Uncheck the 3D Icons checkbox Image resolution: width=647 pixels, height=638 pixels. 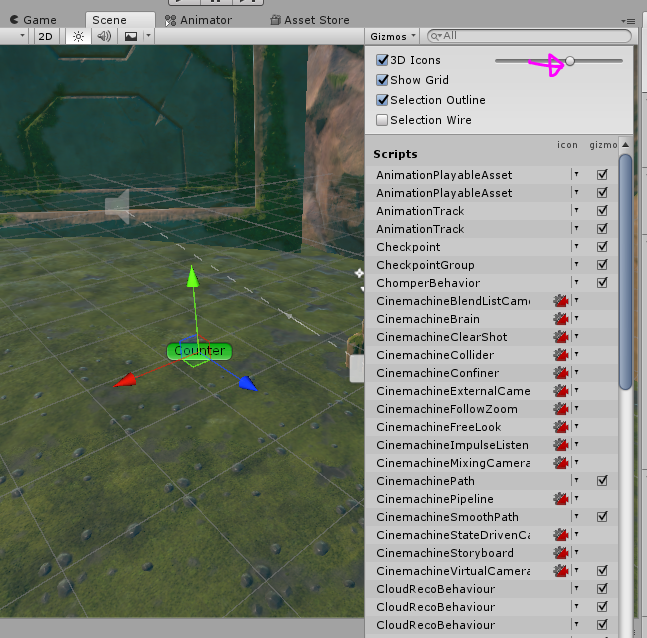[x=382, y=60]
